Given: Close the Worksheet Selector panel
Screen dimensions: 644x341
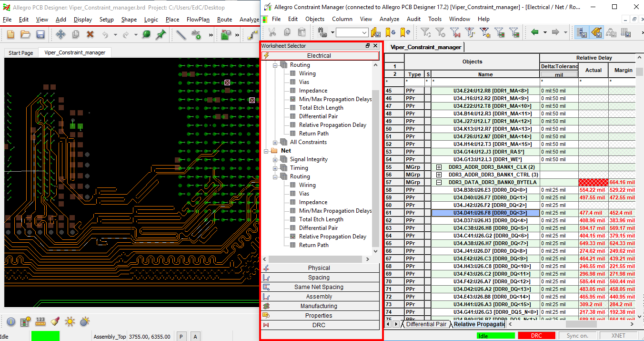Looking at the screenshot, I should tap(375, 46).
